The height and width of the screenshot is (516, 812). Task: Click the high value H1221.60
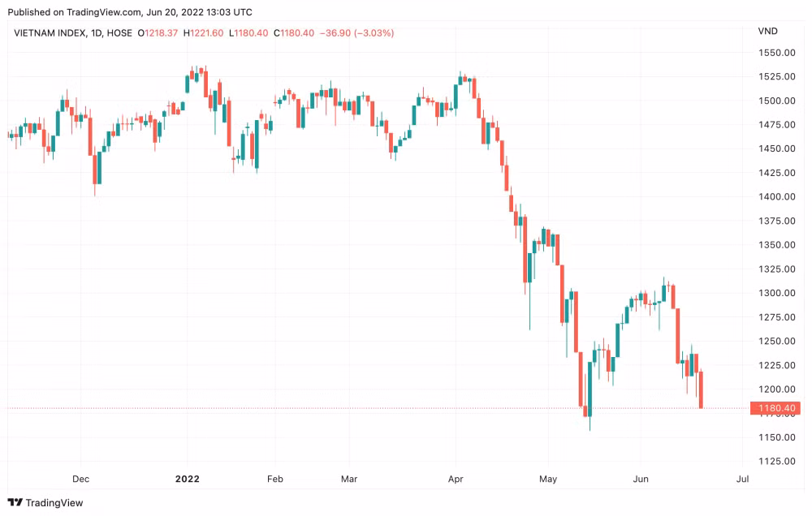(x=204, y=33)
